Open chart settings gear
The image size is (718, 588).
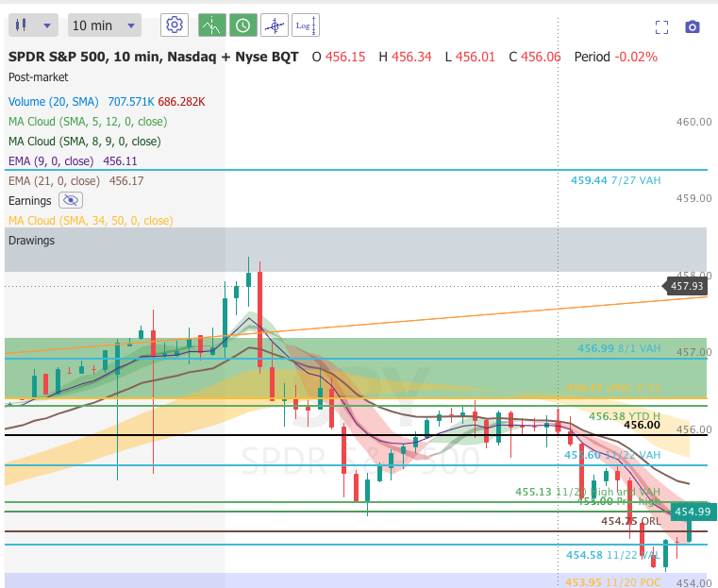[x=175, y=25]
